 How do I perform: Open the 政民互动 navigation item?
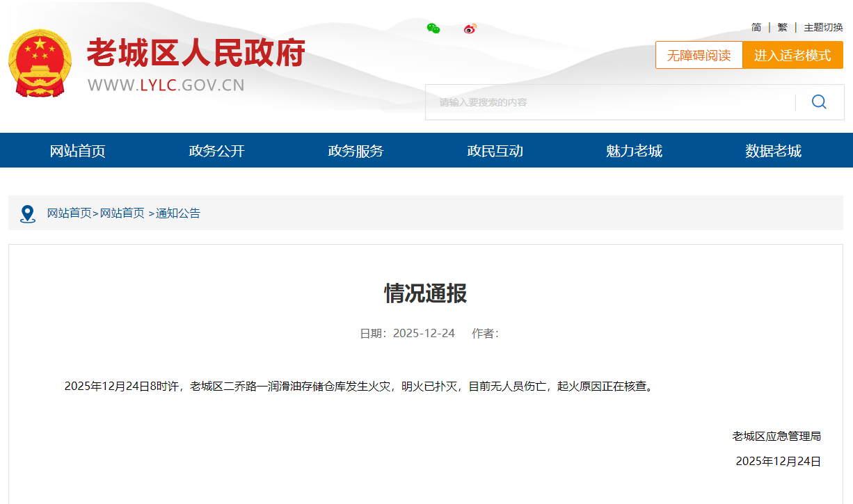point(495,151)
